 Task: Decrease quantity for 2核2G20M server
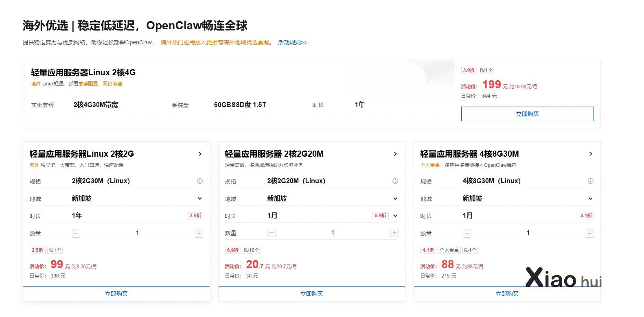pos(272,233)
